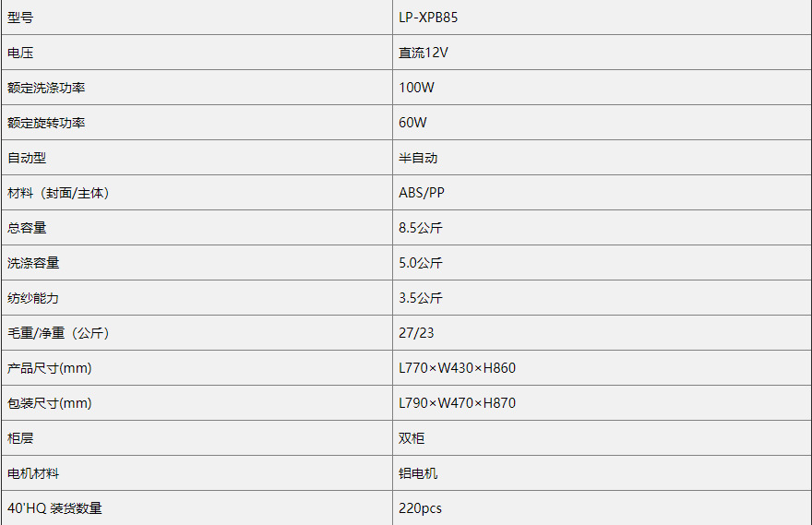The height and width of the screenshot is (525, 812).
Task: Click the 27/23 weight value
Action: tap(416, 333)
